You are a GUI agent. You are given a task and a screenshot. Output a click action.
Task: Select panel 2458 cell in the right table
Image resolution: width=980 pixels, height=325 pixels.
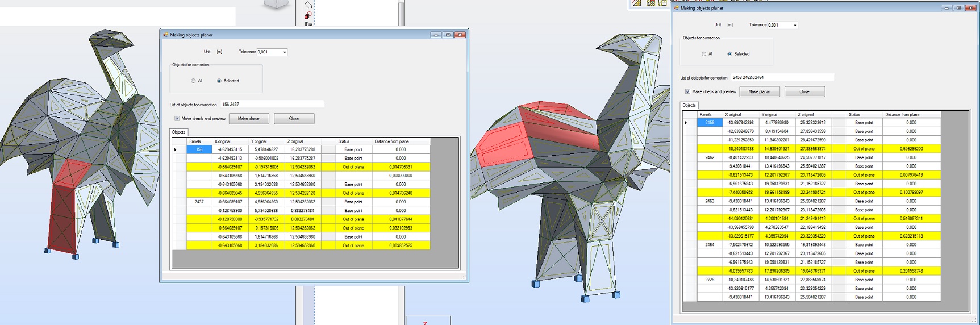point(710,123)
